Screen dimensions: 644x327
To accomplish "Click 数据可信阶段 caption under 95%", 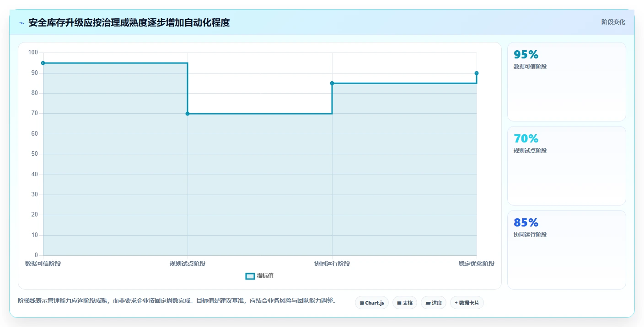I will [530, 67].
